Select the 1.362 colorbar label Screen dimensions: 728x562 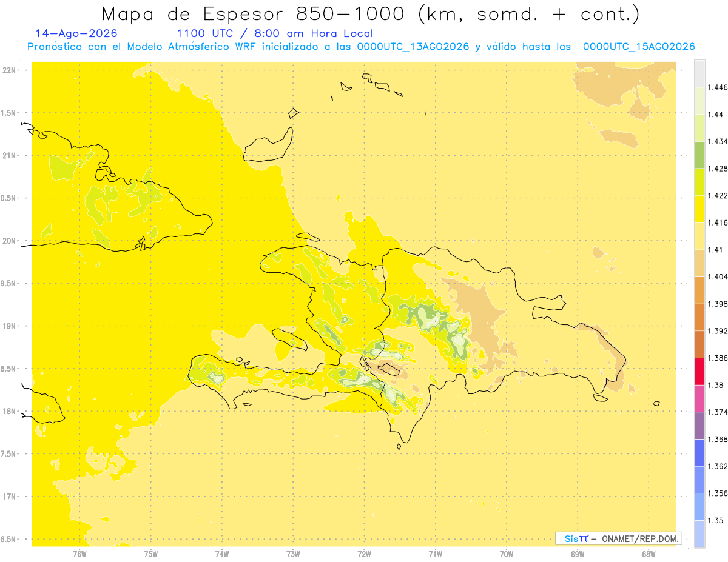tap(719, 466)
